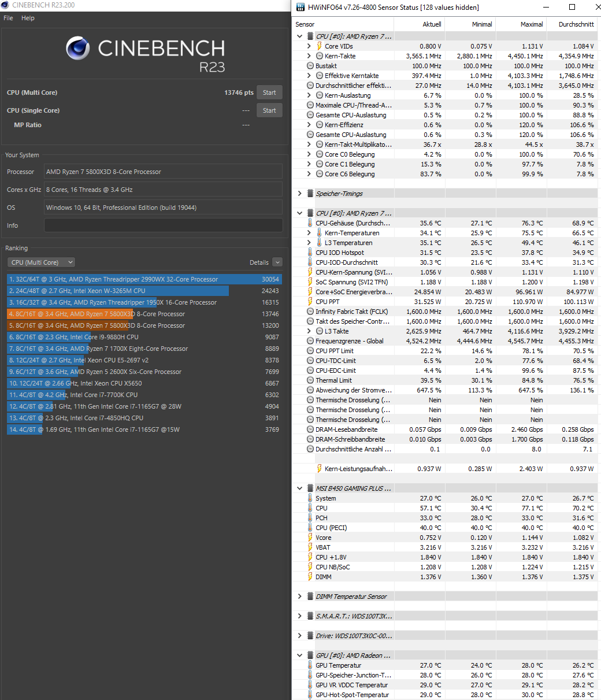Expand the S.M.A.R.T. WDS100T3X group
Screen dimensions: 601x700
click(299, 616)
